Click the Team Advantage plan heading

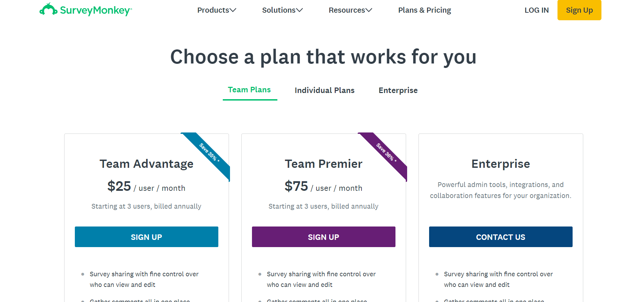click(147, 164)
